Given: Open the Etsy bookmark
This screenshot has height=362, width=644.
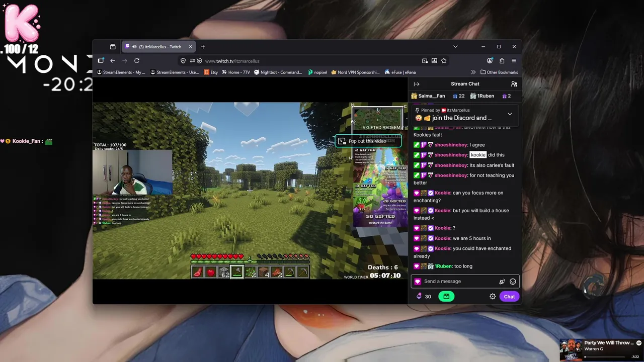Looking at the screenshot, I should (x=211, y=72).
